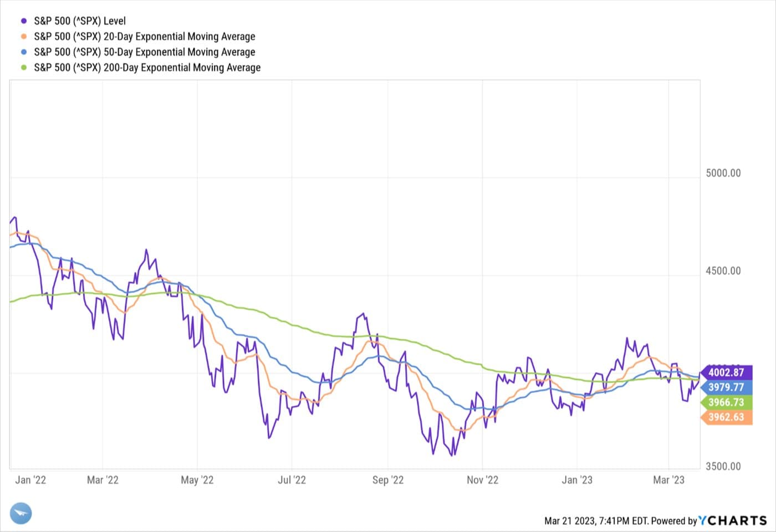Click the blue paper-plane share icon
776x532 pixels.
21,513
